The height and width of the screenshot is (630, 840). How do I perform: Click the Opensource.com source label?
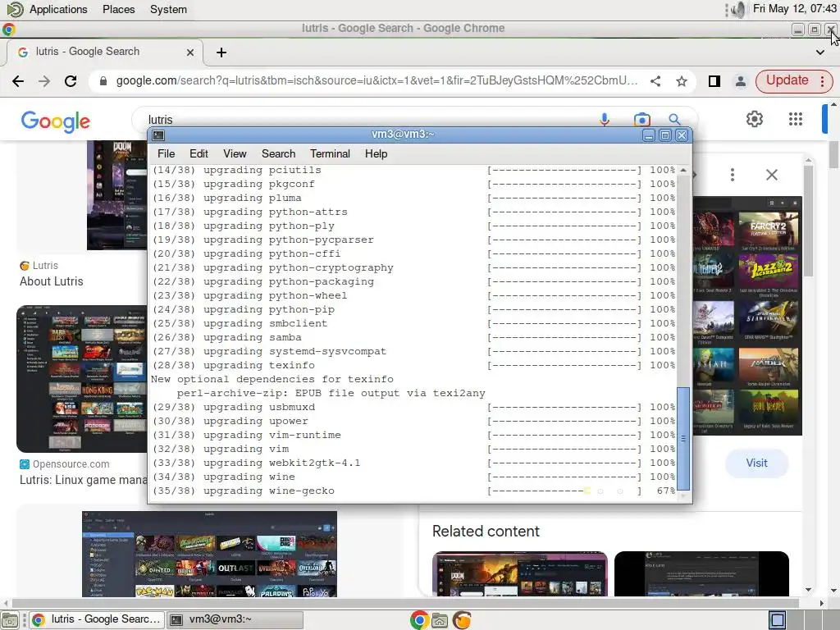click(71, 464)
